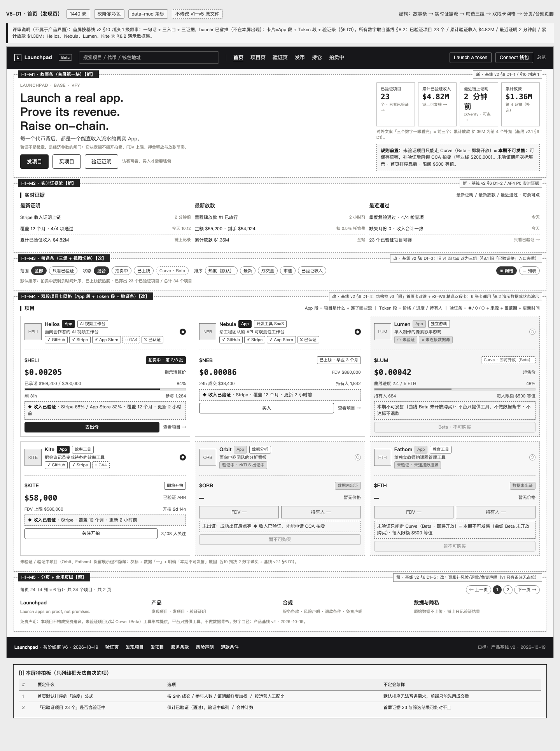Click Kite verified badge icon

[x=183, y=457]
